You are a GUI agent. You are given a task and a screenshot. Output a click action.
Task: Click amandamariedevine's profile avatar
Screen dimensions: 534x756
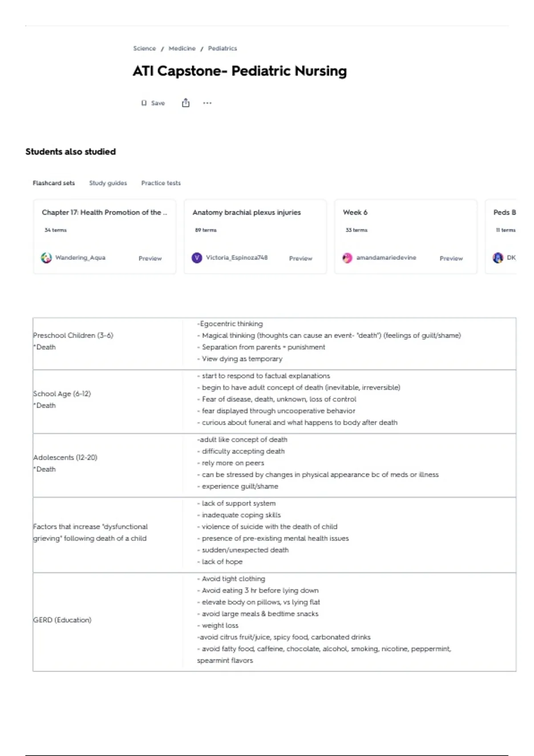tap(347, 258)
